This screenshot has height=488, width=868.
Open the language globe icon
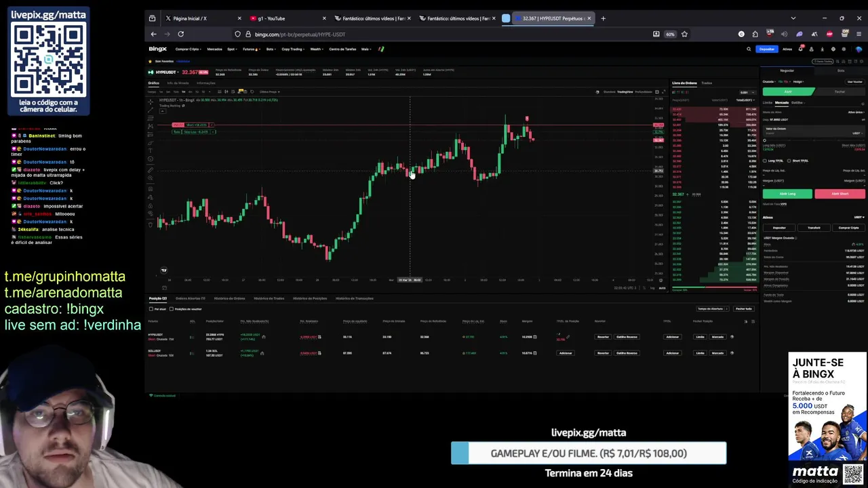[x=833, y=49]
